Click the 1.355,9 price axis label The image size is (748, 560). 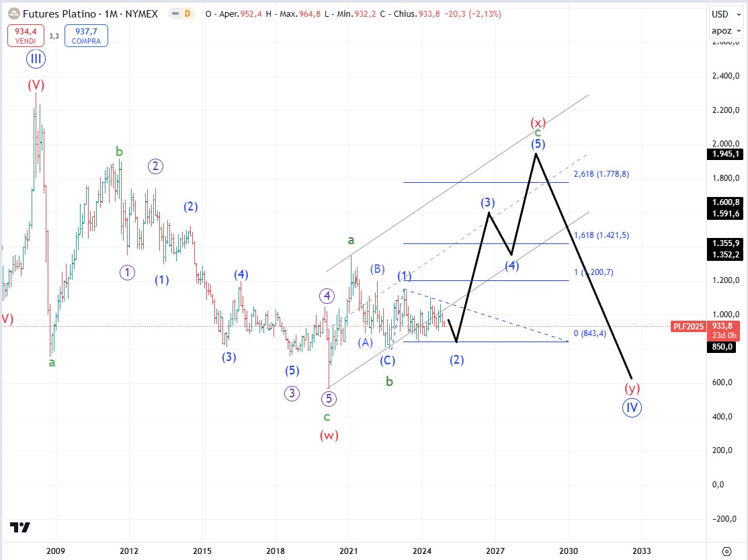pyautogui.click(x=725, y=243)
